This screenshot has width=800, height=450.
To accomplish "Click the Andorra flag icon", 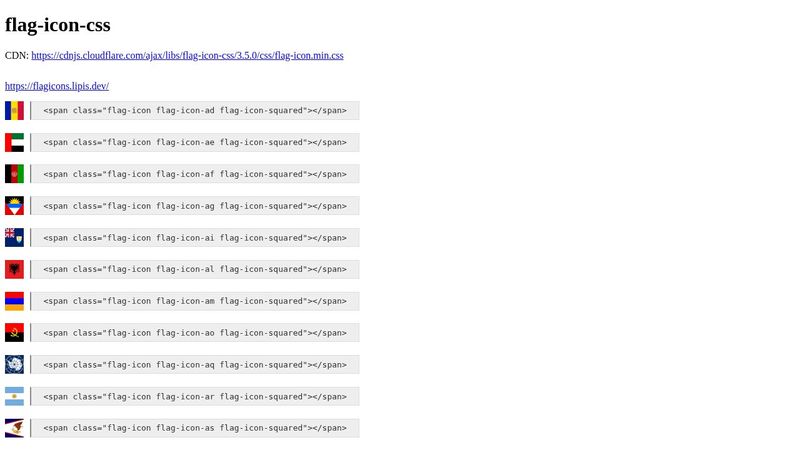I will pyautogui.click(x=14, y=111).
